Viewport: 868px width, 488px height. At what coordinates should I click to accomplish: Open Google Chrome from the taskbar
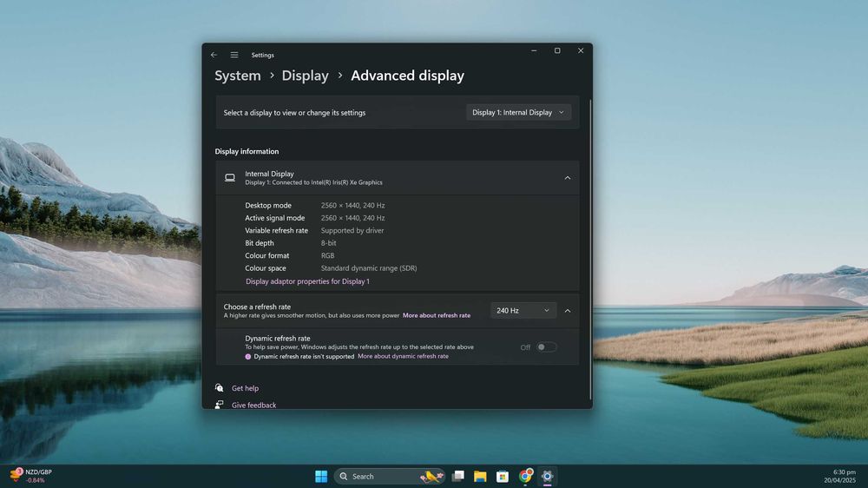point(525,476)
